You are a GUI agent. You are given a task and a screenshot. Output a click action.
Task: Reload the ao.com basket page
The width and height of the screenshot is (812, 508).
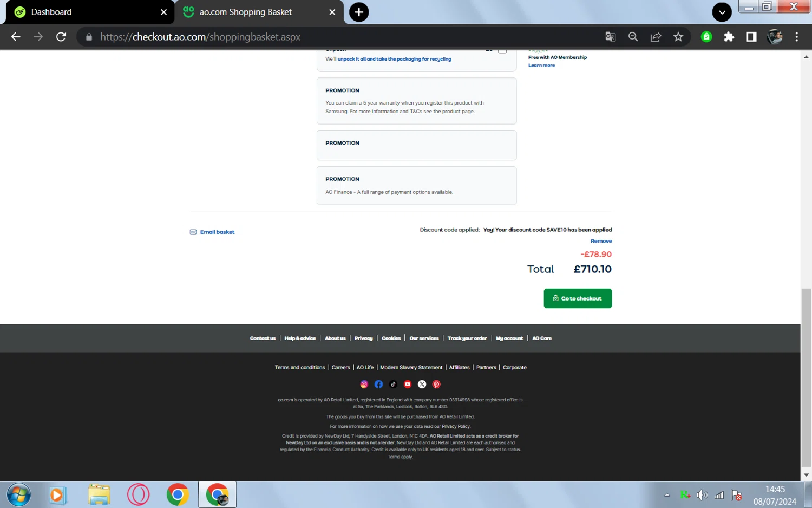pyautogui.click(x=61, y=37)
